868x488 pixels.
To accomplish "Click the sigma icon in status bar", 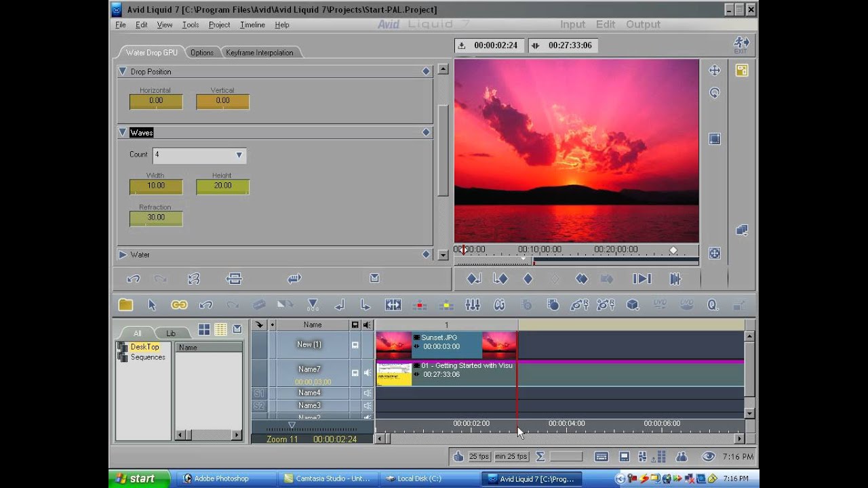I will pos(540,457).
